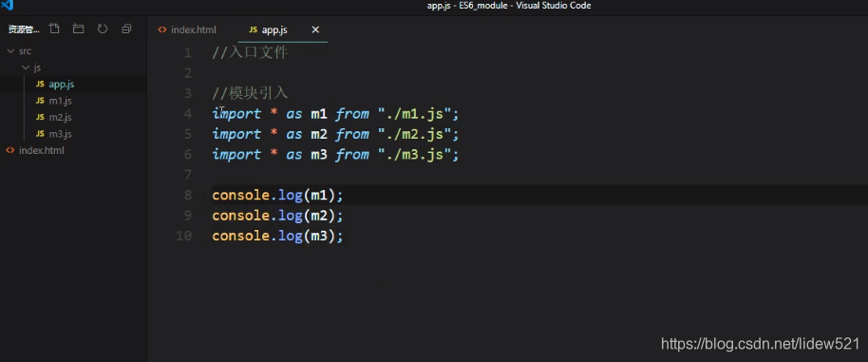
Task: Click the explorer panel title
Action: [24, 29]
